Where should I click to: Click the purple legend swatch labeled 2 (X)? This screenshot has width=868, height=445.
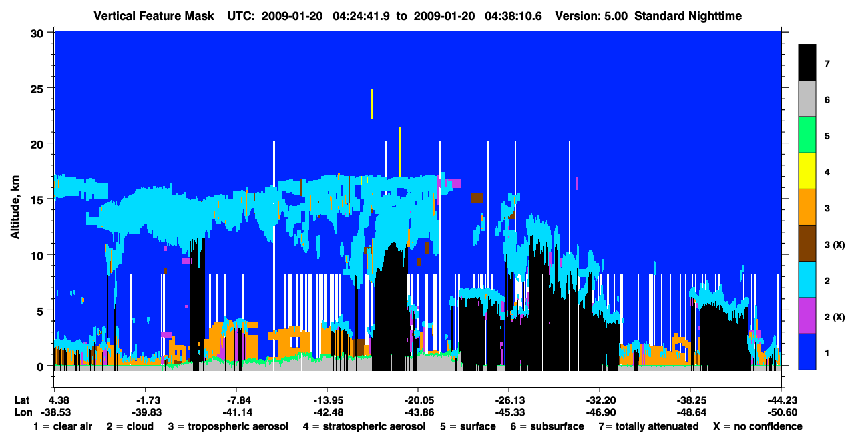click(x=807, y=316)
